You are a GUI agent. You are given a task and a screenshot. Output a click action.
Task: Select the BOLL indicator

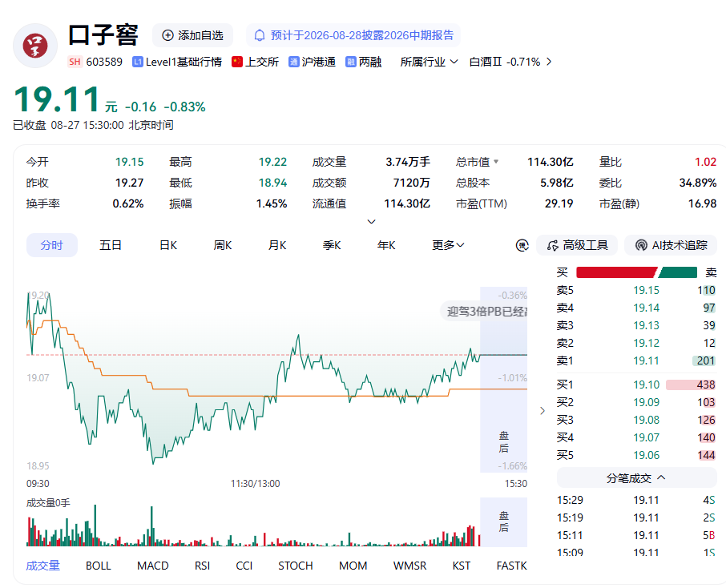point(98,566)
